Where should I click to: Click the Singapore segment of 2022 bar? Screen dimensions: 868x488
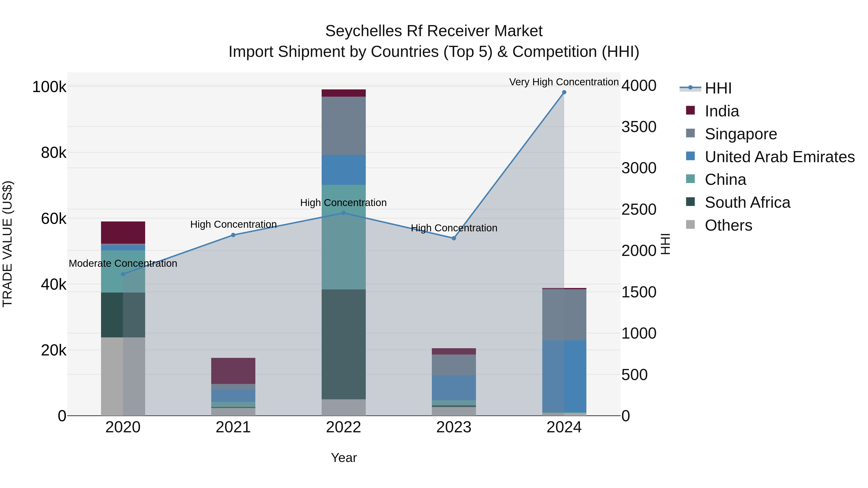tap(344, 126)
